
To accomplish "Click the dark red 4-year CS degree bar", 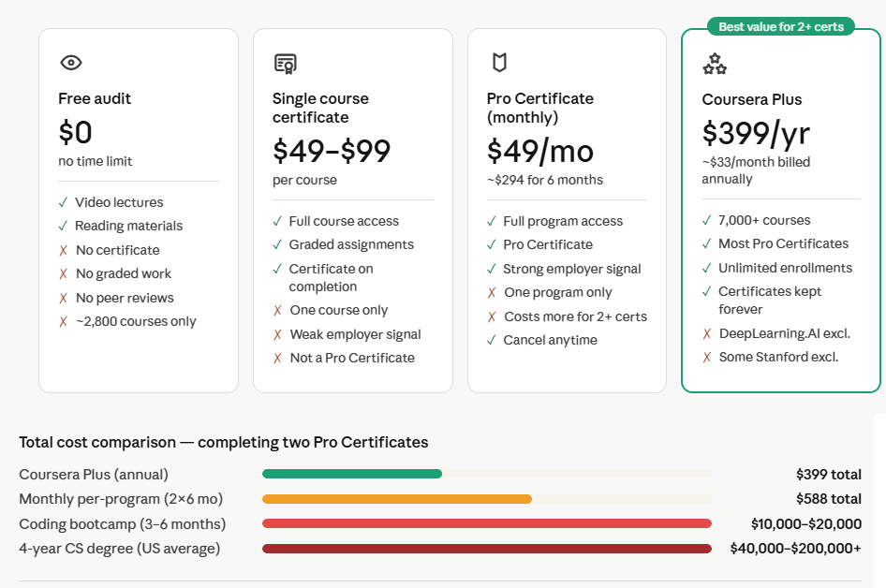I will 486,549.
